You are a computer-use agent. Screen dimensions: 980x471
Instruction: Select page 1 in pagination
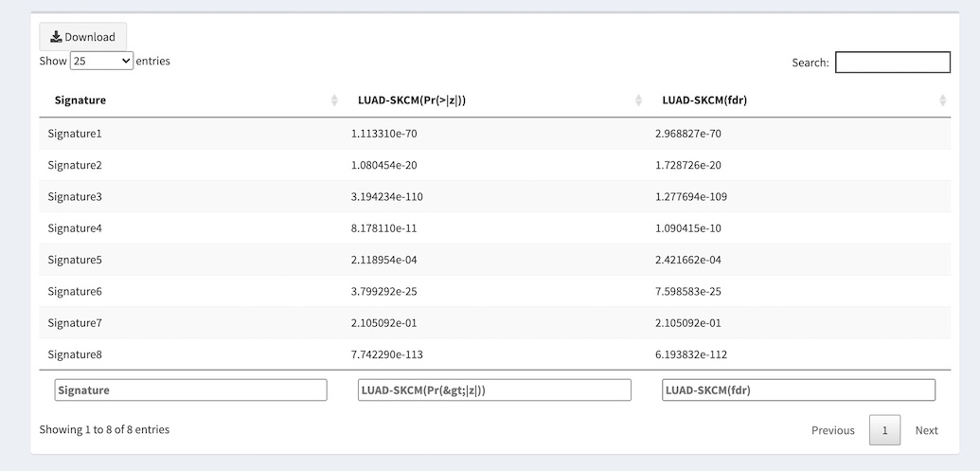(884, 430)
